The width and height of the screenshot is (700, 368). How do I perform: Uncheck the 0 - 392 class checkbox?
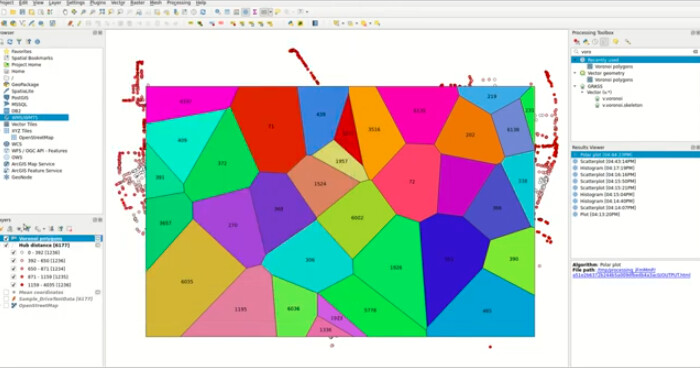tap(13, 252)
